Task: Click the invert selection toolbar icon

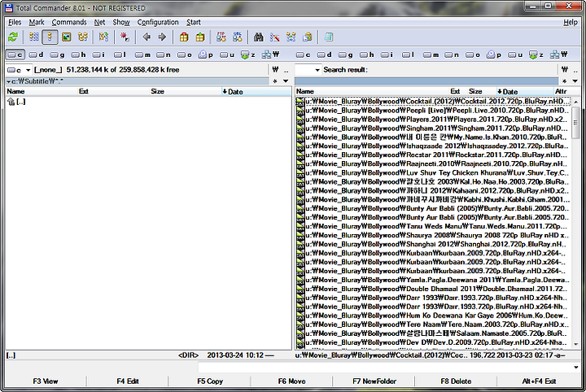Action: tap(103, 37)
